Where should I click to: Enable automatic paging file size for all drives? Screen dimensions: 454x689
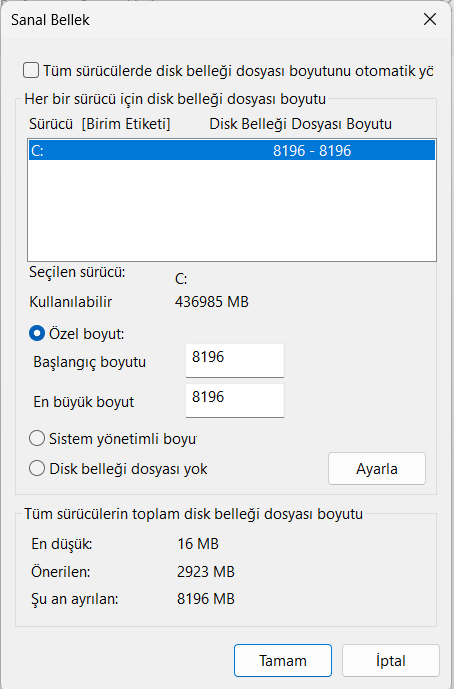click(x=31, y=70)
